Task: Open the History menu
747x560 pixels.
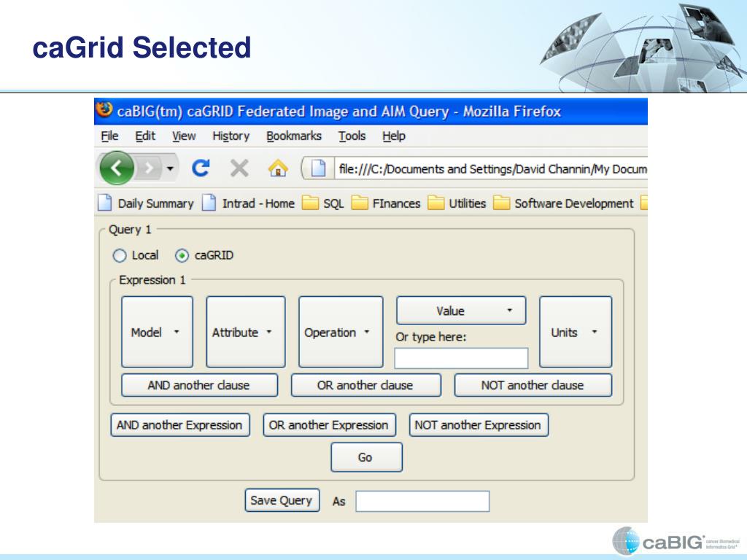Action: tap(231, 136)
